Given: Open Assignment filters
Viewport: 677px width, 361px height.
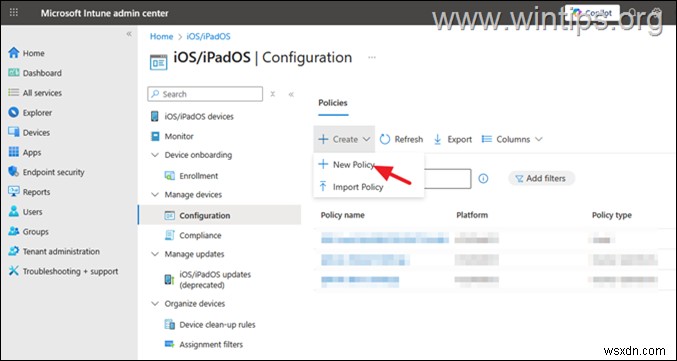Looking at the screenshot, I should point(211,344).
